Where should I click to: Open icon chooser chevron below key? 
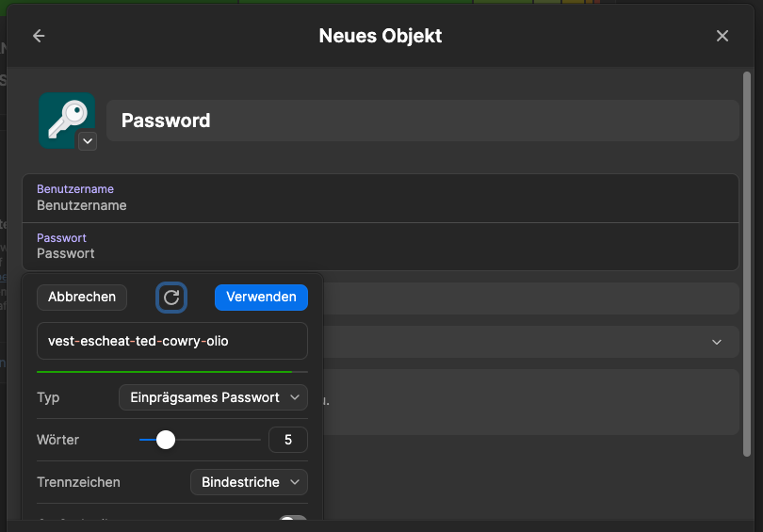click(x=87, y=141)
